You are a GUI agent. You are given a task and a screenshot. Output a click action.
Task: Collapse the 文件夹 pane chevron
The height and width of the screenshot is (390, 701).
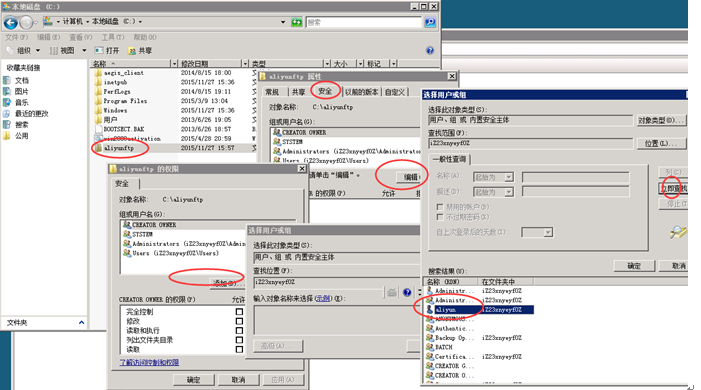point(81,322)
